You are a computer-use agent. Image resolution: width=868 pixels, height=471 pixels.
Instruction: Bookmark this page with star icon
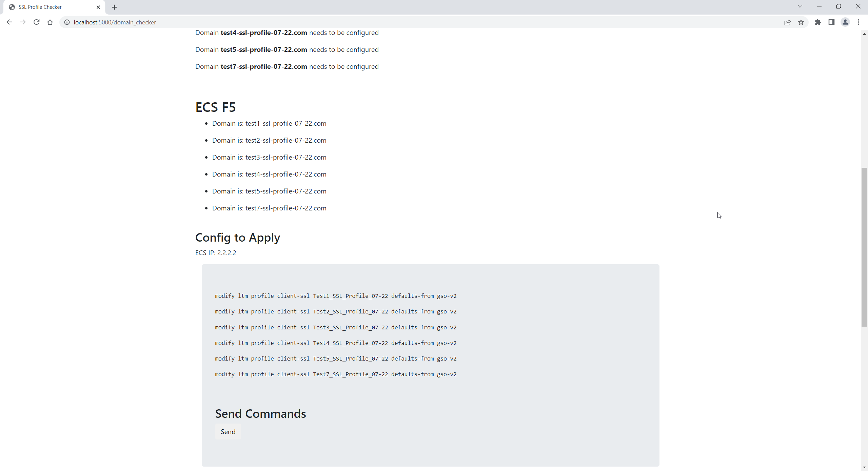coord(801,22)
